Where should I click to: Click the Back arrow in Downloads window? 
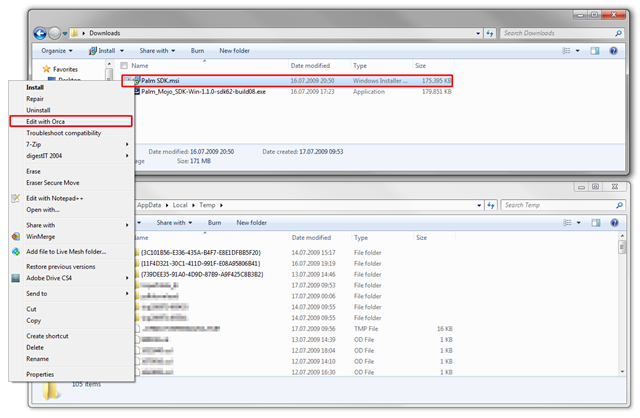point(40,33)
